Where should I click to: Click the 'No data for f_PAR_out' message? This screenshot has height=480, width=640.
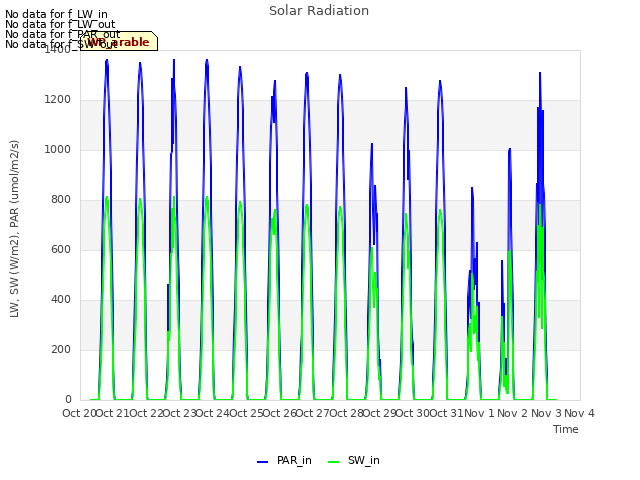[63, 34]
